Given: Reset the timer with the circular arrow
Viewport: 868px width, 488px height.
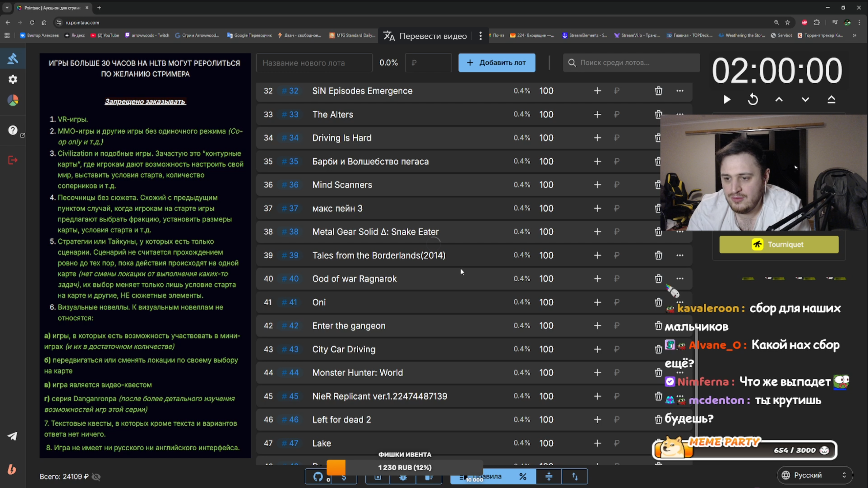Looking at the screenshot, I should coord(753,100).
